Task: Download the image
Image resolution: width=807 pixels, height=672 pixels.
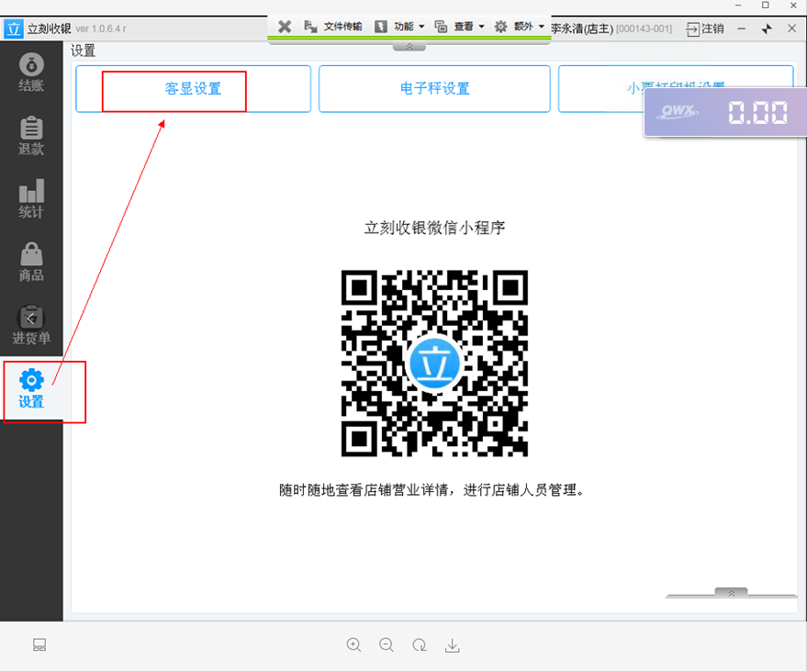Action: coord(453,644)
